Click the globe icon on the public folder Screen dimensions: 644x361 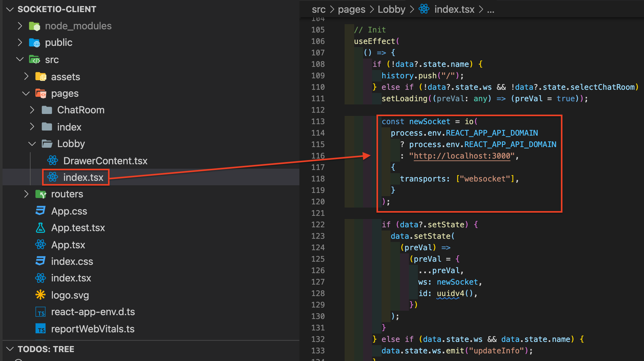(34, 42)
